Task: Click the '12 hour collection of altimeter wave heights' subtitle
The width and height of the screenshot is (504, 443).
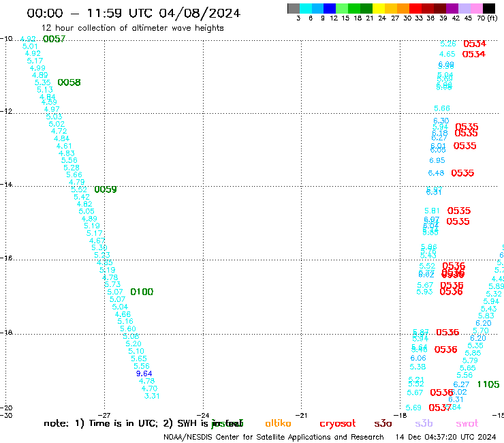Action: click(132, 29)
